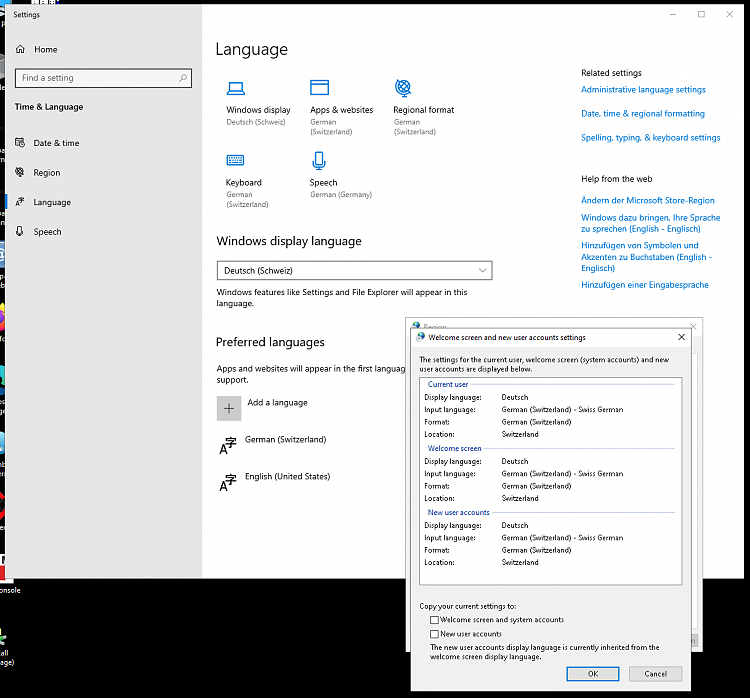
Task: Open the Windows display language dropdown
Action: click(x=354, y=270)
